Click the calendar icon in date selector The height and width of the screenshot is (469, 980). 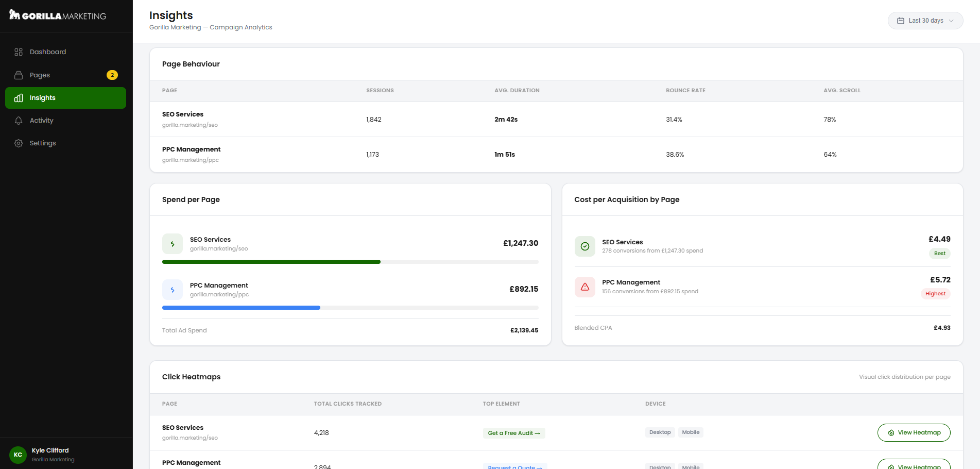901,21
